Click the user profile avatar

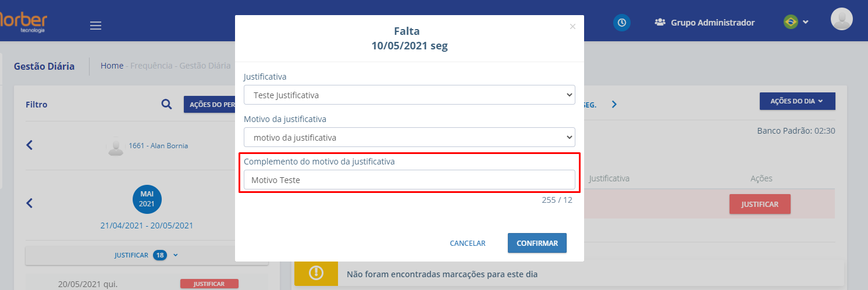[x=841, y=19]
